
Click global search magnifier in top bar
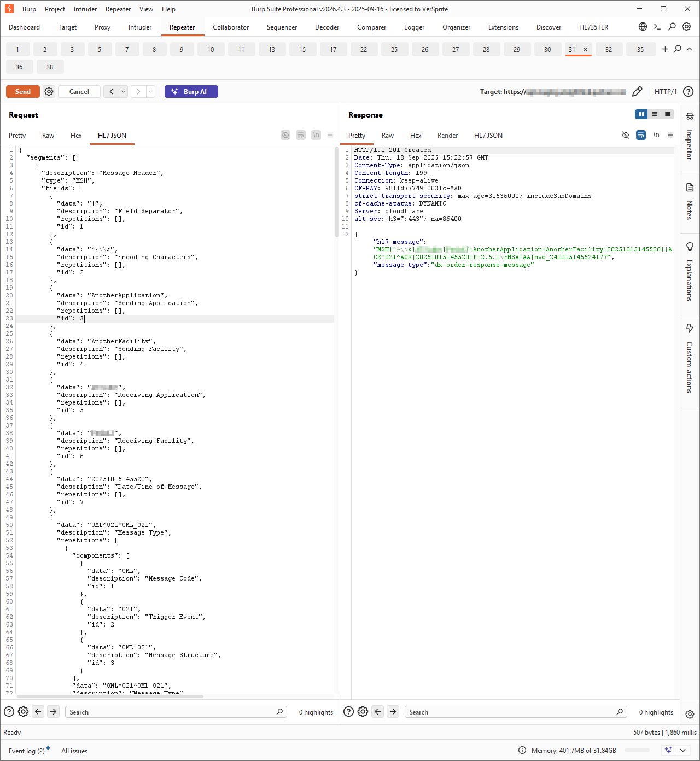tap(672, 27)
